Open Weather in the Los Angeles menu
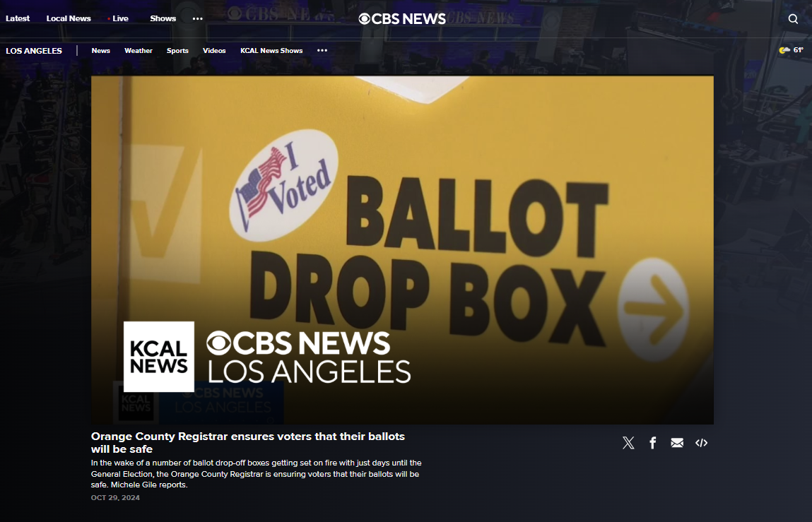The image size is (812, 522). point(139,51)
